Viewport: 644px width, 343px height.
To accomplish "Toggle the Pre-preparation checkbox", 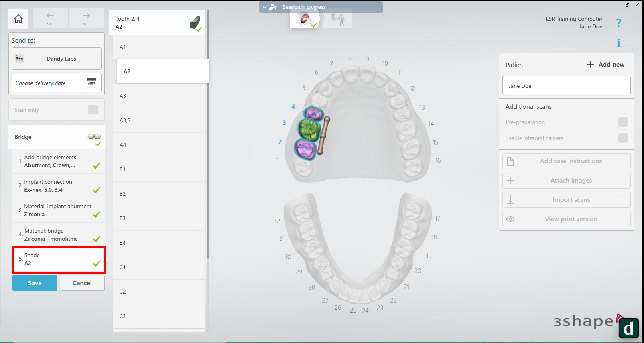I will pos(622,122).
